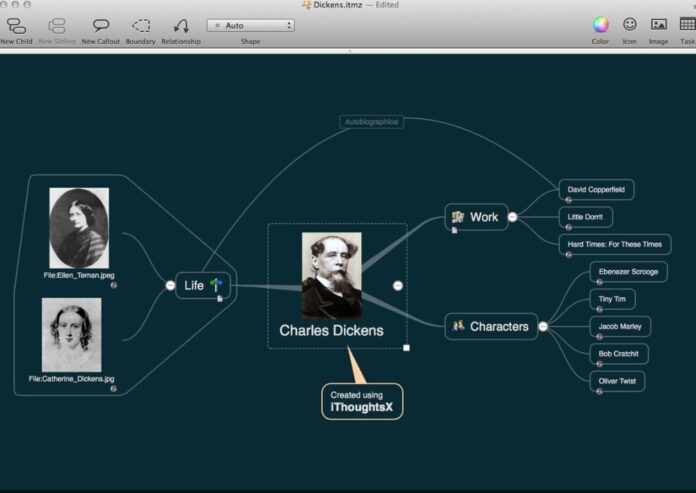Collapse the Characters branch
696x493 pixels.
coord(543,326)
